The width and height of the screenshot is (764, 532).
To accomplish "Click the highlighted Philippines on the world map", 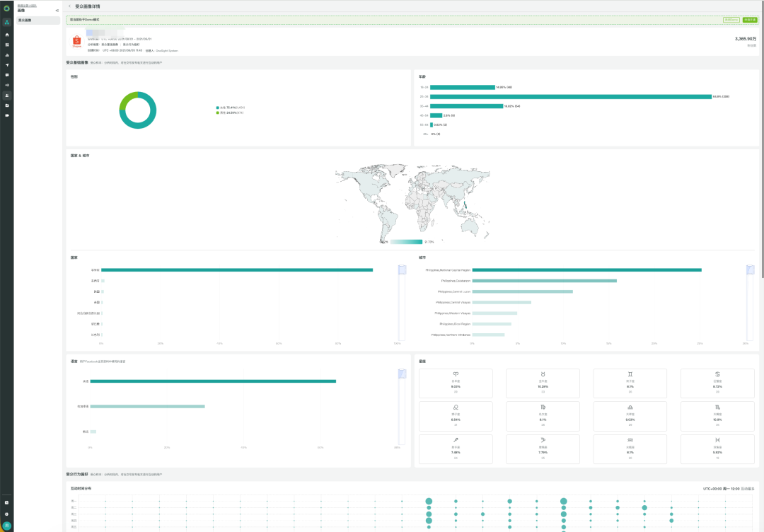I will (x=465, y=205).
